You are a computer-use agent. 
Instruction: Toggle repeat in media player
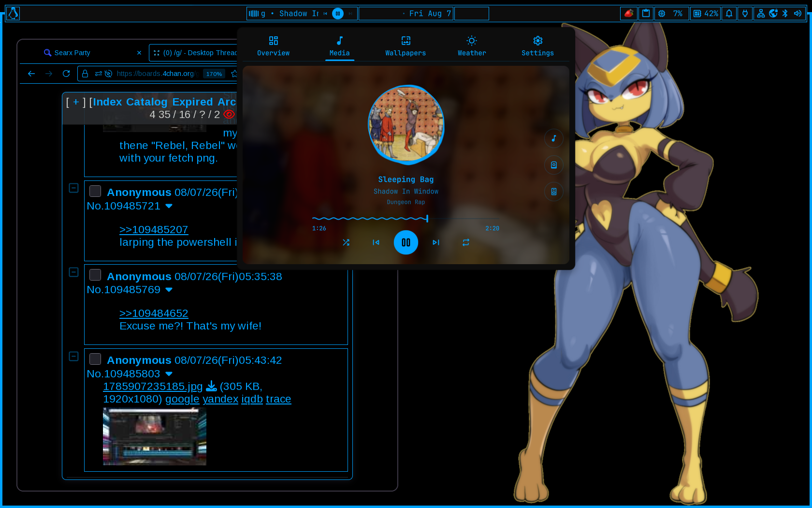466,242
